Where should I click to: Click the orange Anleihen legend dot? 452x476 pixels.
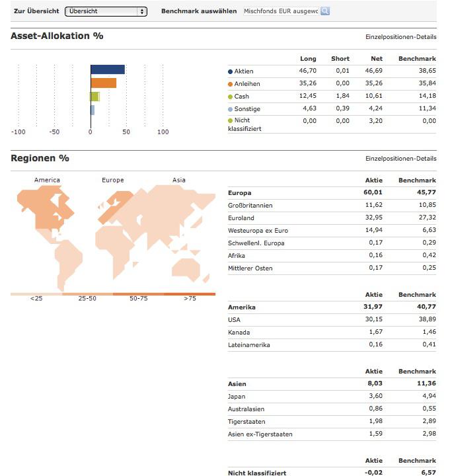[230, 84]
